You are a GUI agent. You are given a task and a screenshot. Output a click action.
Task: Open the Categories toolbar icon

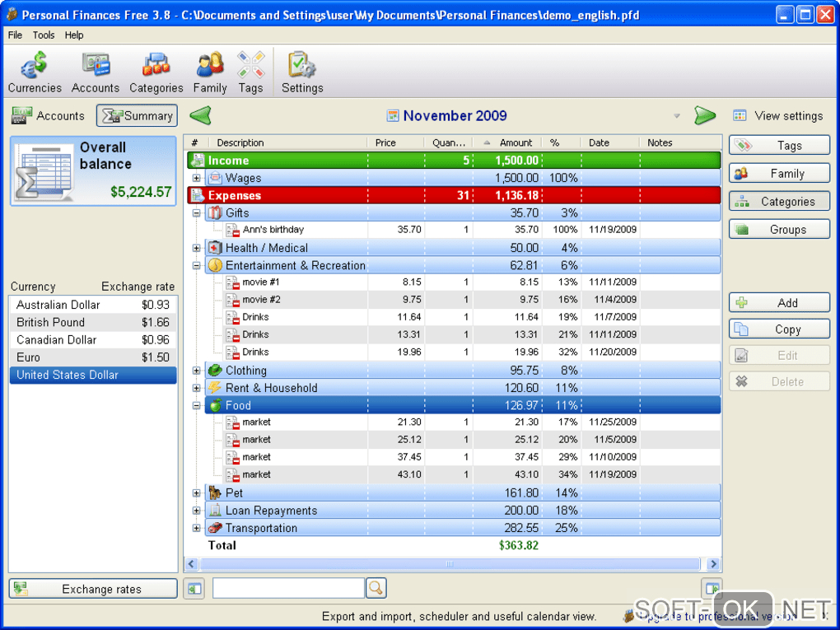coord(156,72)
